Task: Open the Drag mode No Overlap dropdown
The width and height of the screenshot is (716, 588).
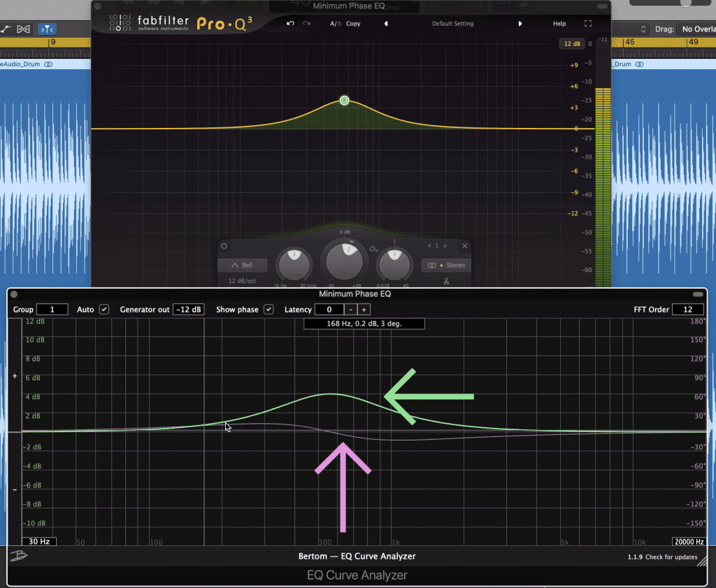Action: coord(697,29)
